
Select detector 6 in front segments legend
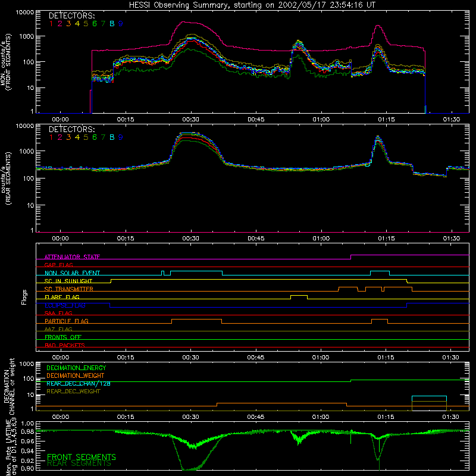(x=95, y=24)
